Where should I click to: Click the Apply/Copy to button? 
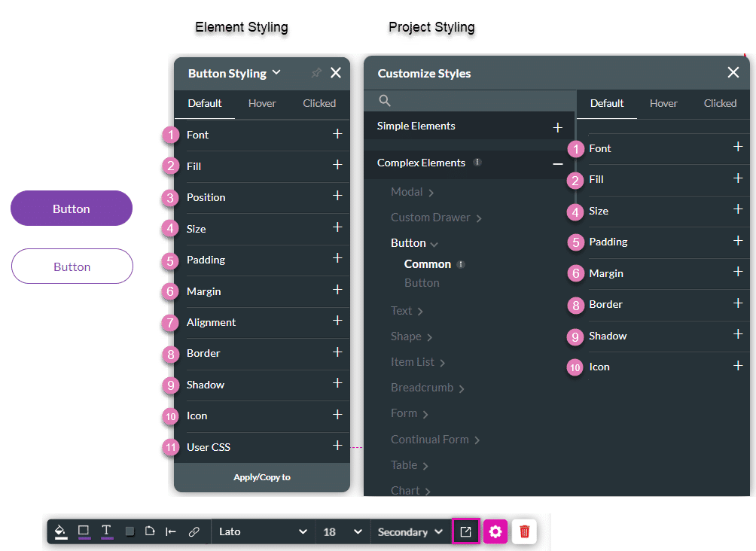(261, 476)
